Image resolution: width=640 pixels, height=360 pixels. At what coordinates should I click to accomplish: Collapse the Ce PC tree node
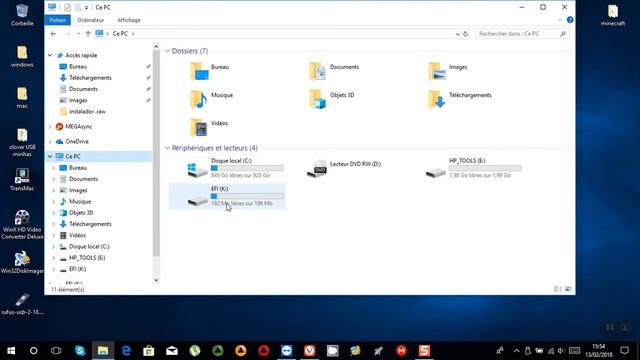click(50, 156)
